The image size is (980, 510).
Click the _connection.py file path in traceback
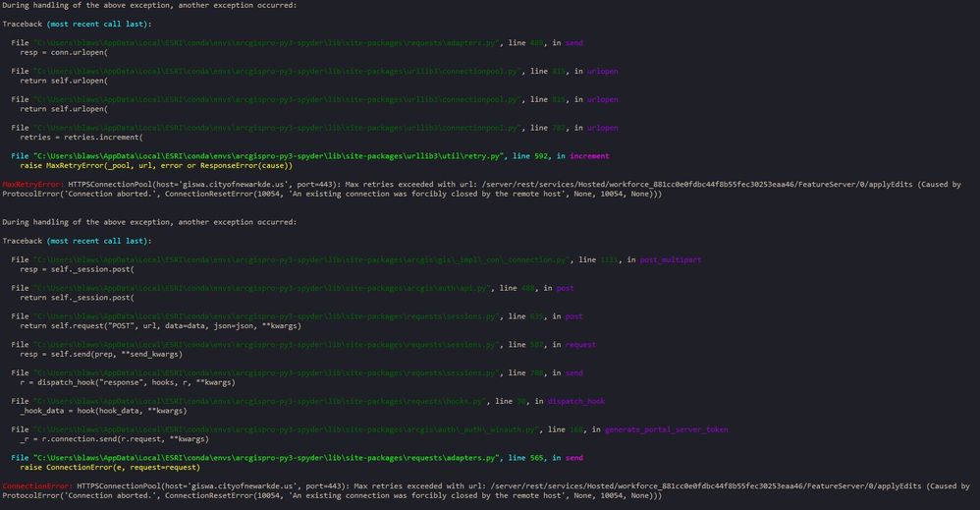tap(300, 259)
